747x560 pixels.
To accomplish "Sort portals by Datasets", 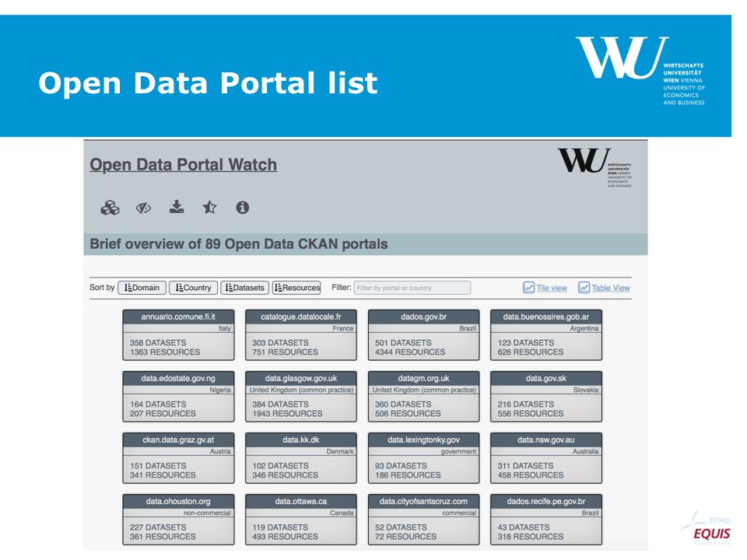I will [245, 288].
